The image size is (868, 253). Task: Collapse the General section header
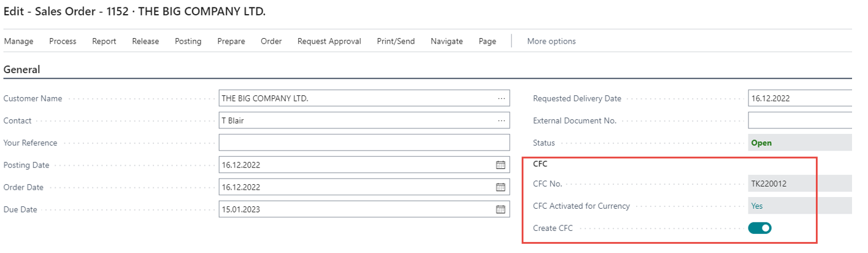click(22, 70)
